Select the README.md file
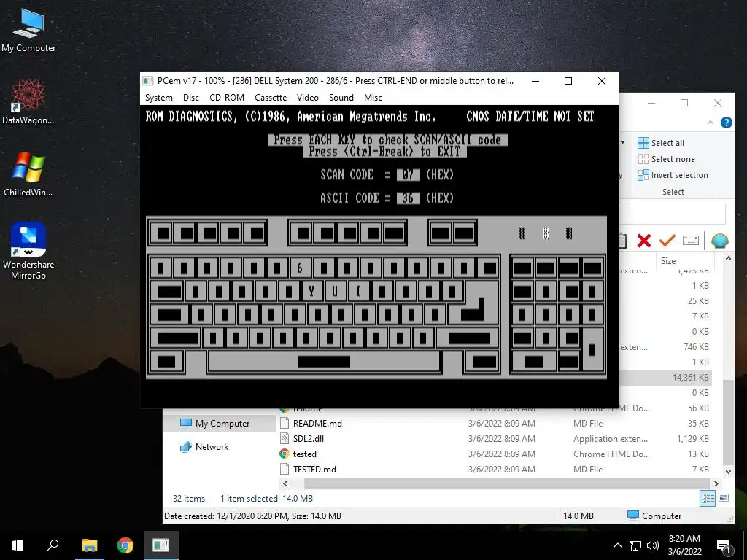 click(317, 424)
